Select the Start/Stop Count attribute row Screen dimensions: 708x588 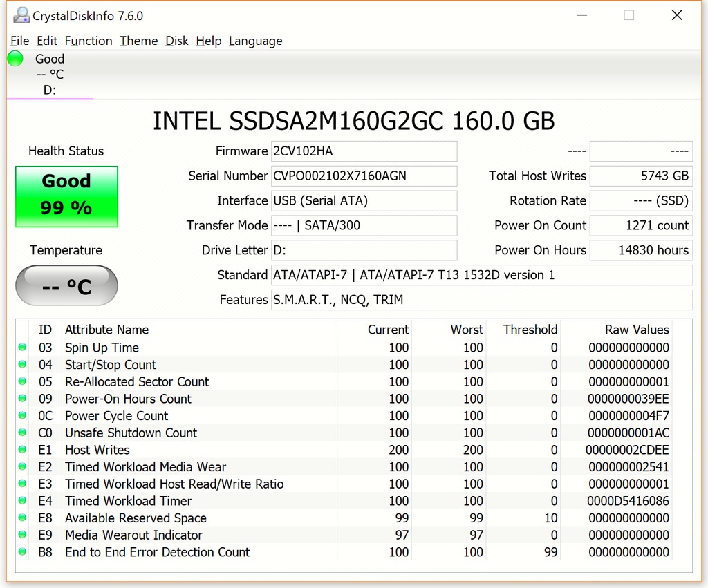[344, 364]
